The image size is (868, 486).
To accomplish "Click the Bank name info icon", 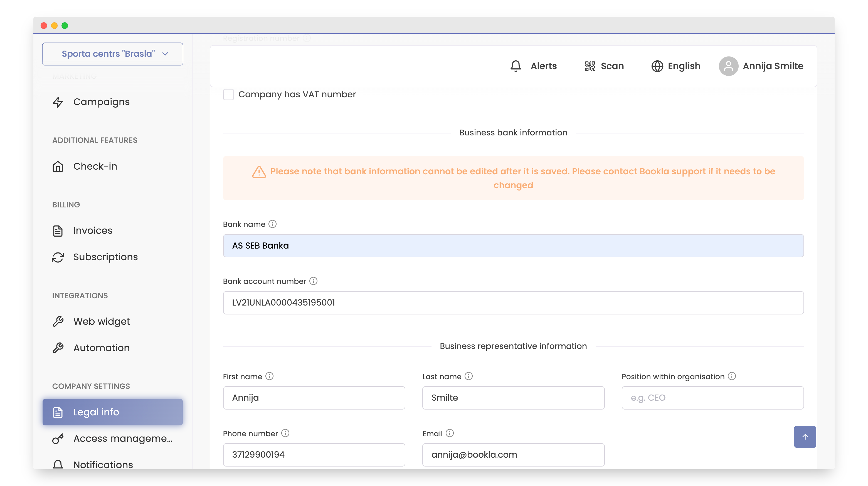I will pos(273,224).
